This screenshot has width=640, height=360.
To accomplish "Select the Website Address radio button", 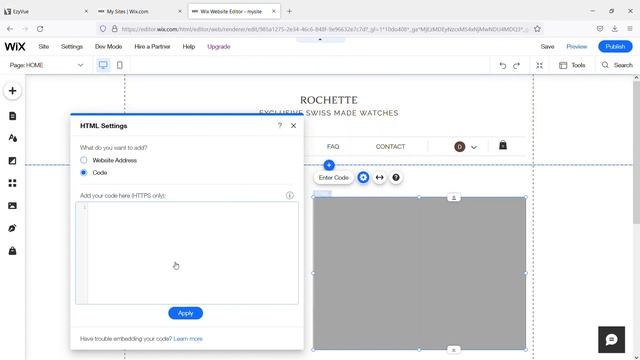I will (x=84, y=160).
